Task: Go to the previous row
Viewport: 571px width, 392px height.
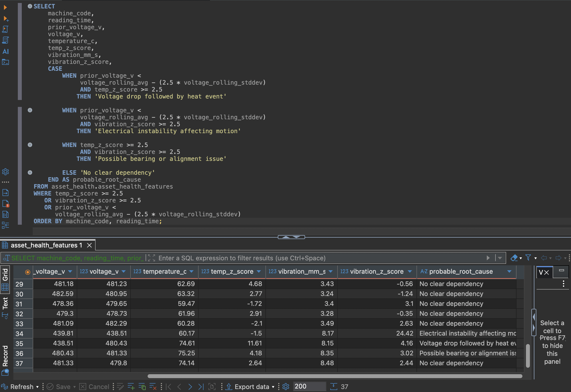Action: (180, 387)
